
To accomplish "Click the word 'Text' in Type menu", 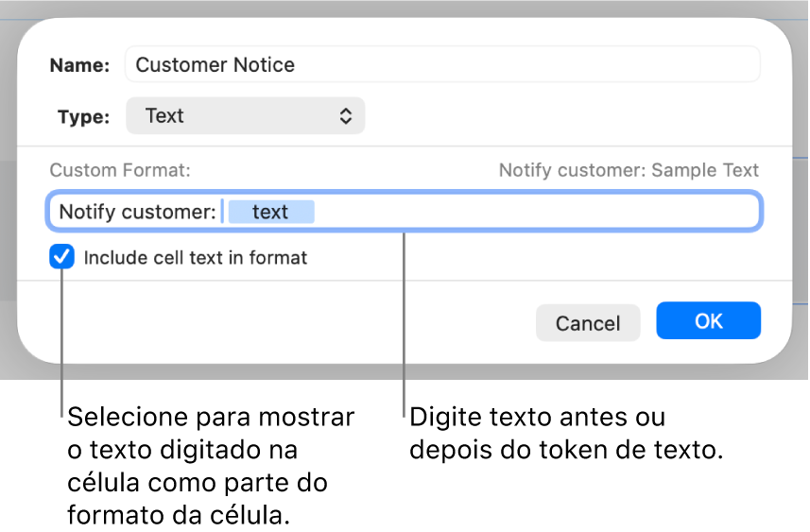I will 164,116.
